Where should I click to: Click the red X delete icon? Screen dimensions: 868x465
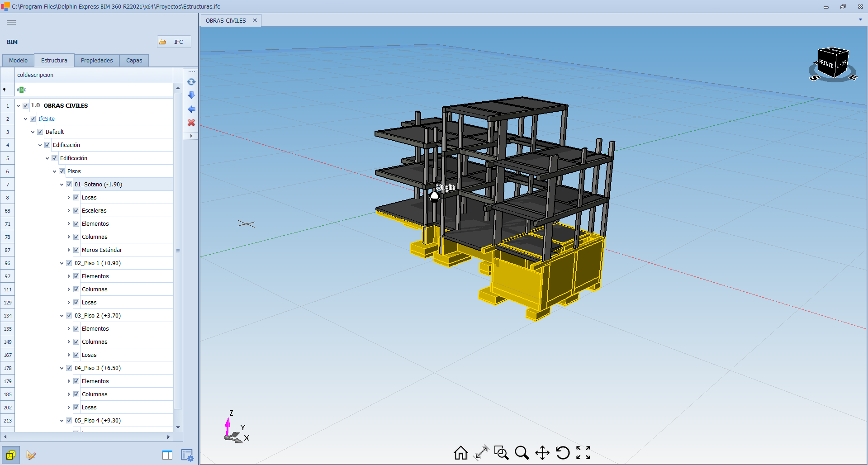coord(191,123)
